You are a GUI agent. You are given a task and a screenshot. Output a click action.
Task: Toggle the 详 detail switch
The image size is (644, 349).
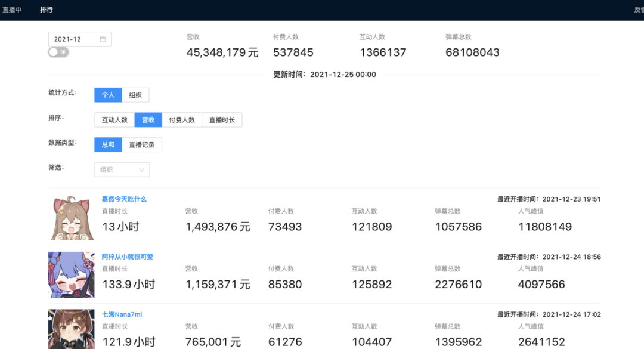click(58, 52)
